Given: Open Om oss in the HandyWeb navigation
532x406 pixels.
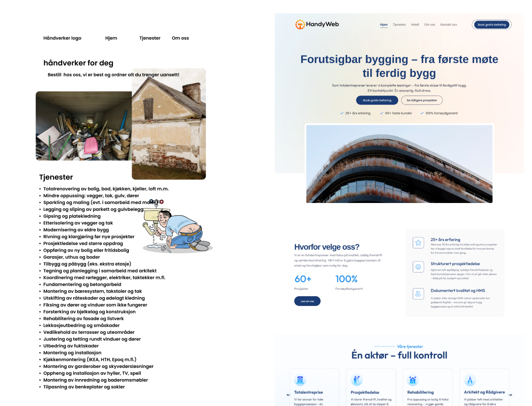Looking at the screenshot, I should (430, 24).
